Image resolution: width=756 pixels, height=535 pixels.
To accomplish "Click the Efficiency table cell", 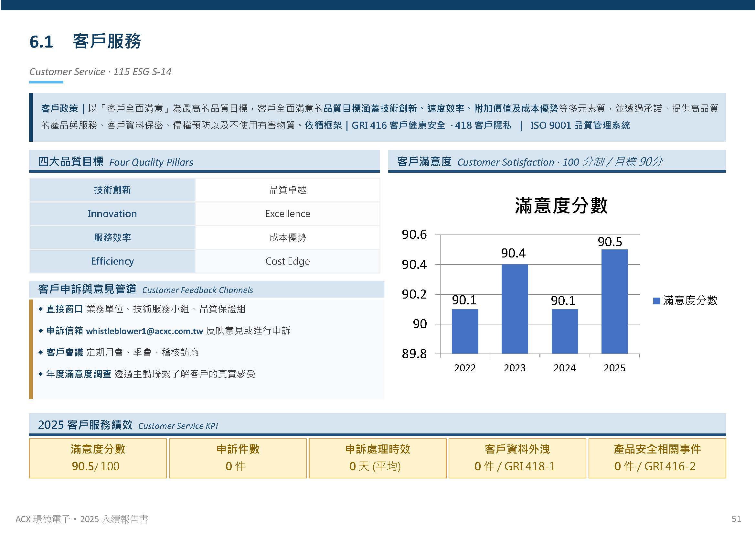I will (112, 261).
